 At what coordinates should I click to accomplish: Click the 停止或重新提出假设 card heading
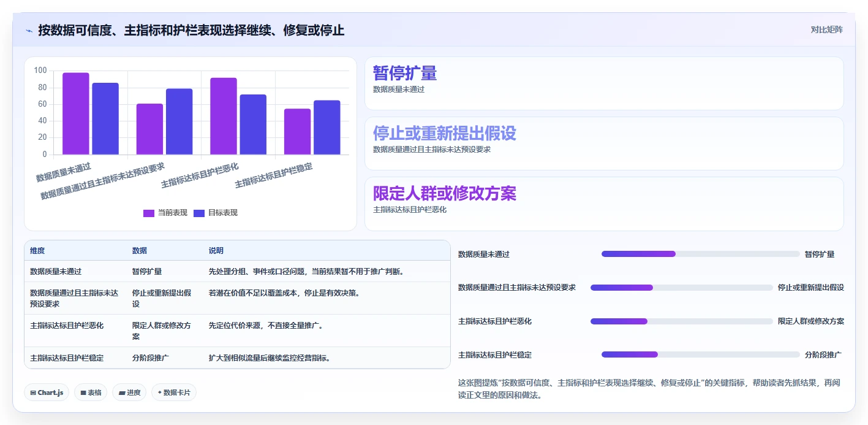[445, 133]
